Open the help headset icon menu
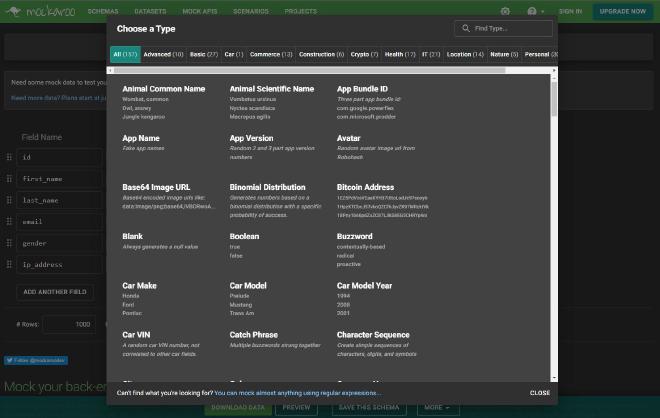The width and height of the screenshot is (660, 418). coord(535,11)
